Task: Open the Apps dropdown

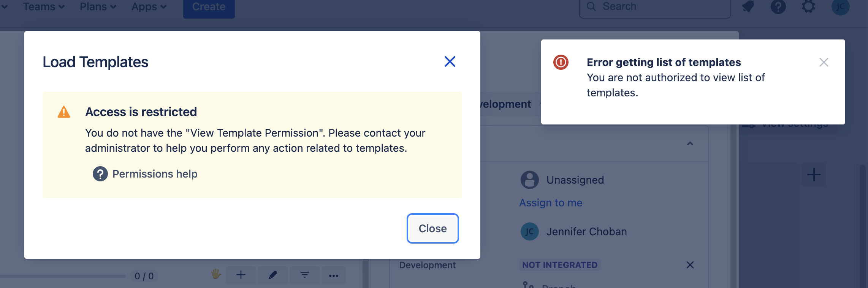Action: pyautogui.click(x=148, y=6)
